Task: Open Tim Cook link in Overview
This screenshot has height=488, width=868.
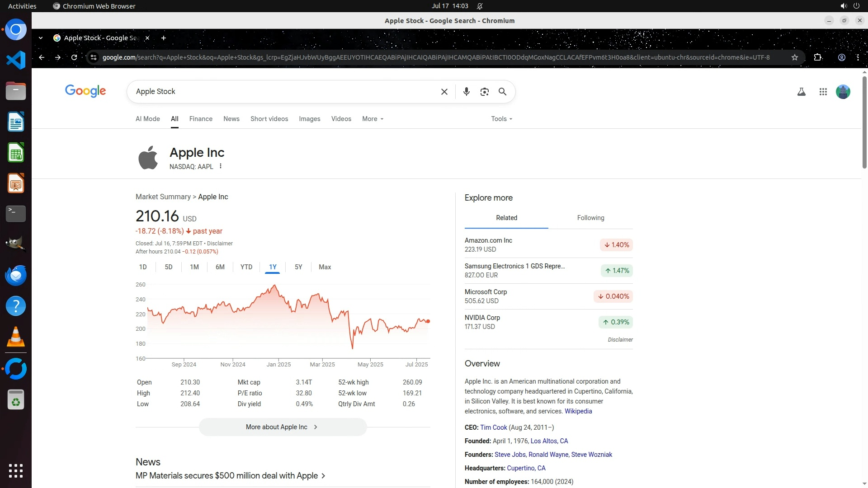Action: coord(493,427)
